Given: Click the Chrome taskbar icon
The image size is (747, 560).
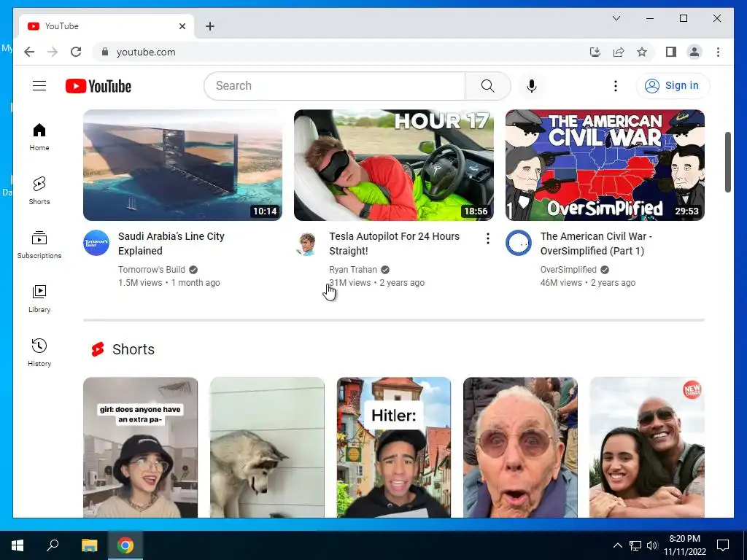Looking at the screenshot, I should tap(125, 545).
